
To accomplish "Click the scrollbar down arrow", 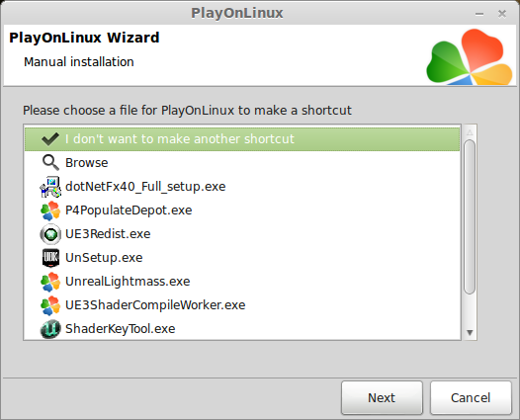I will pos(470,332).
